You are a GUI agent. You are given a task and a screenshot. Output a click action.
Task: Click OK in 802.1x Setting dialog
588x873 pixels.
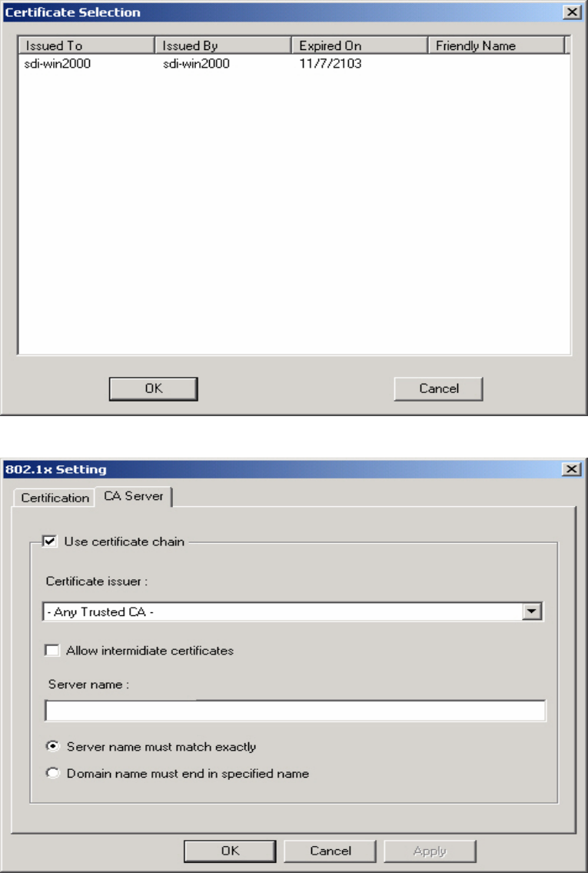click(230, 851)
